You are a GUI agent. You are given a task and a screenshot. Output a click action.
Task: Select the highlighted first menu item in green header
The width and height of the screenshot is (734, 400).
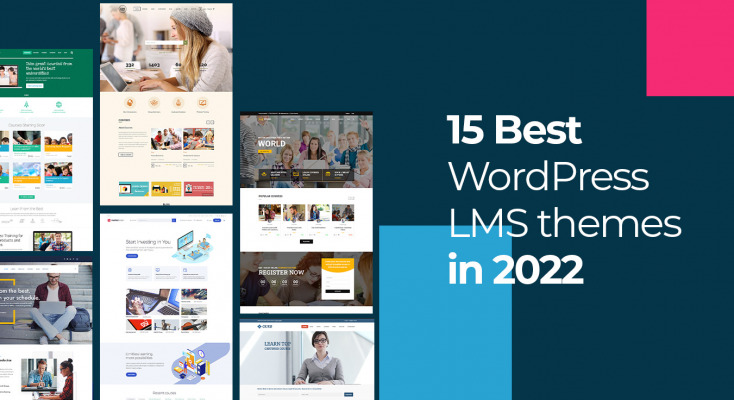(29, 53)
